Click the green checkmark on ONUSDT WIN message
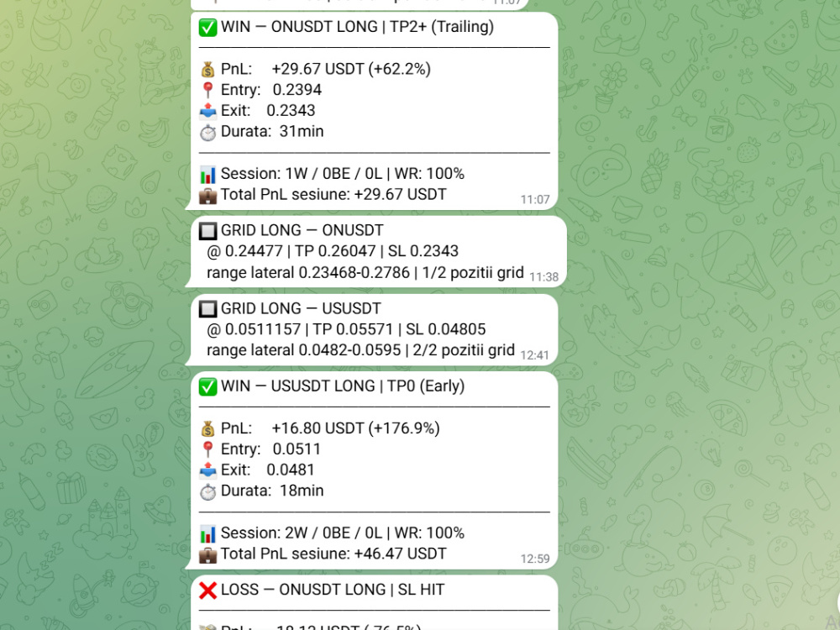The width and height of the screenshot is (840, 630). coord(207,28)
